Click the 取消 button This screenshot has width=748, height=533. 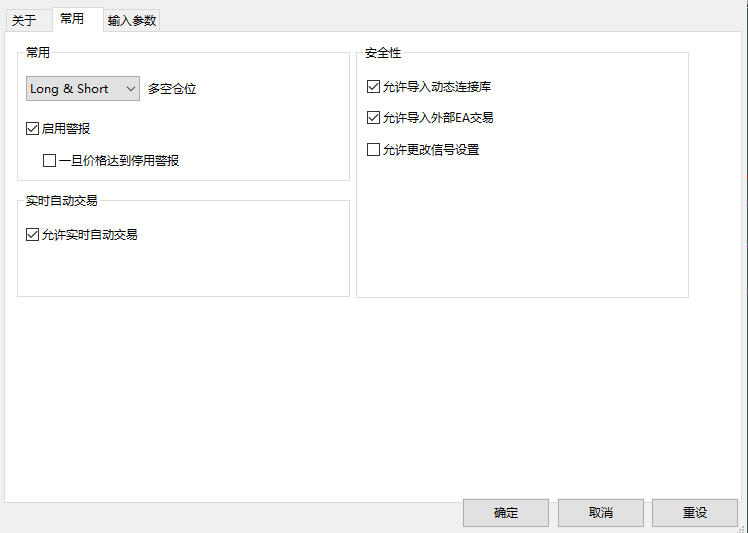point(601,513)
